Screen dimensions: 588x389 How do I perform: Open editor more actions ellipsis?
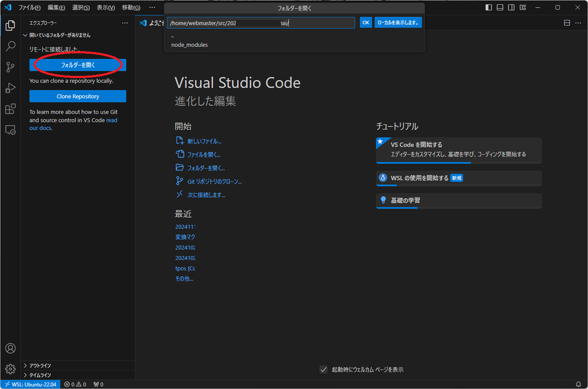578,23
